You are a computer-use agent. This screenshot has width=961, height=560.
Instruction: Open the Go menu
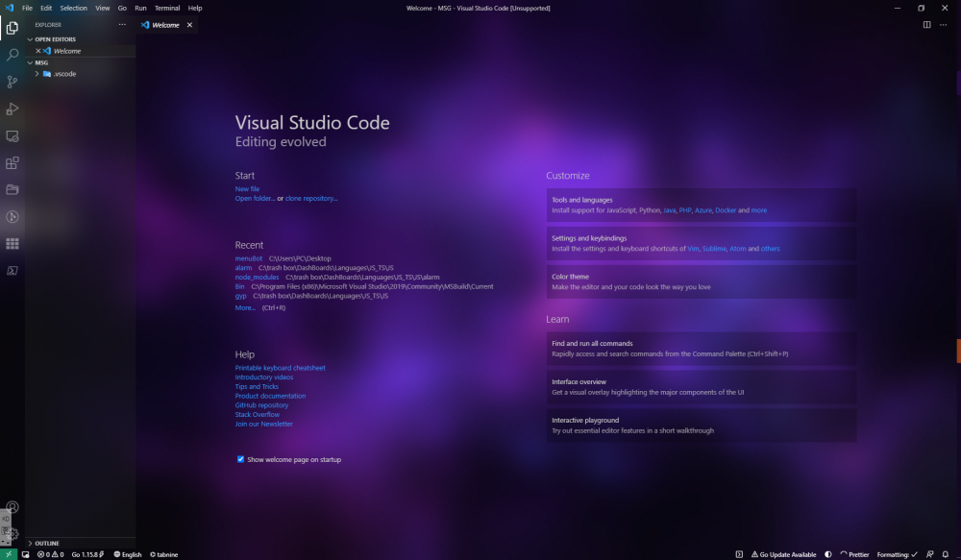point(122,8)
